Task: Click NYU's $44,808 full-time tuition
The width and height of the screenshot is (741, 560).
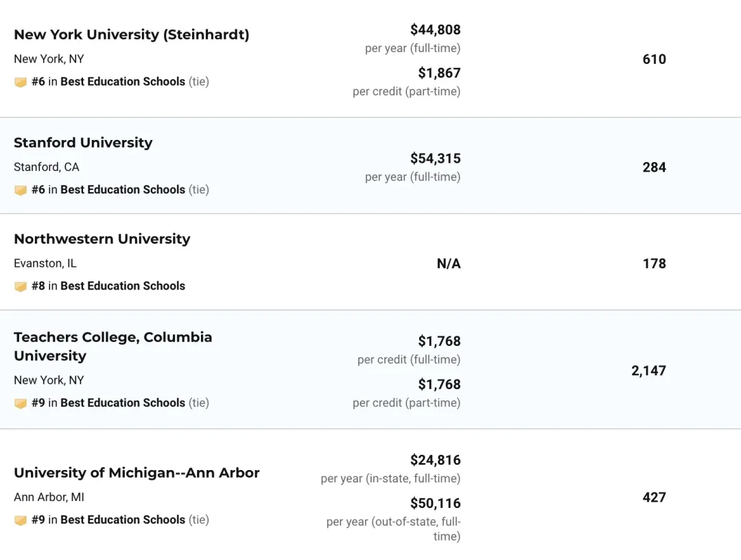Action: (435, 30)
